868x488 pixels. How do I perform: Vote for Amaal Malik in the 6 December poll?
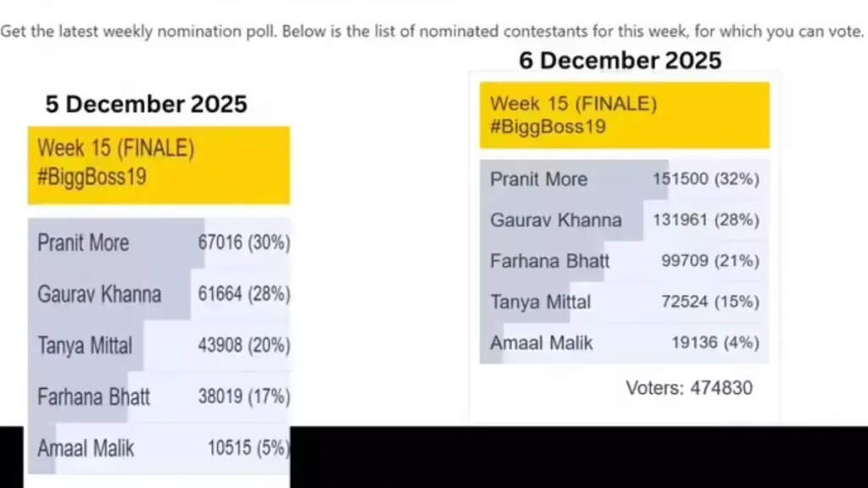pyautogui.click(x=541, y=343)
